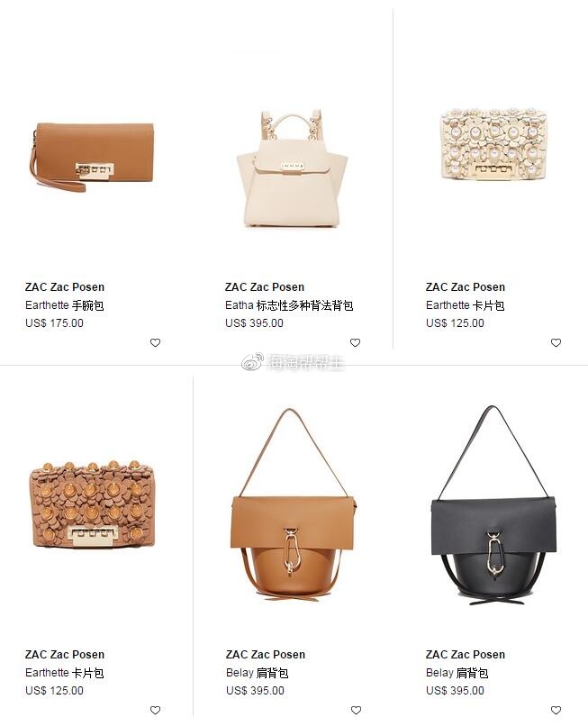Open Earthette 卡片包 title under cream card case
588x726 pixels.
tap(465, 305)
